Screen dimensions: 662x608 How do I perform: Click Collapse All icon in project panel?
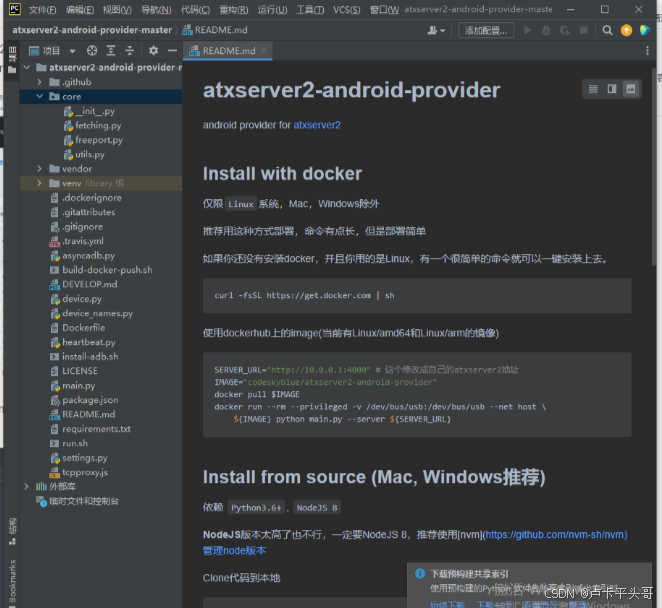[x=129, y=51]
